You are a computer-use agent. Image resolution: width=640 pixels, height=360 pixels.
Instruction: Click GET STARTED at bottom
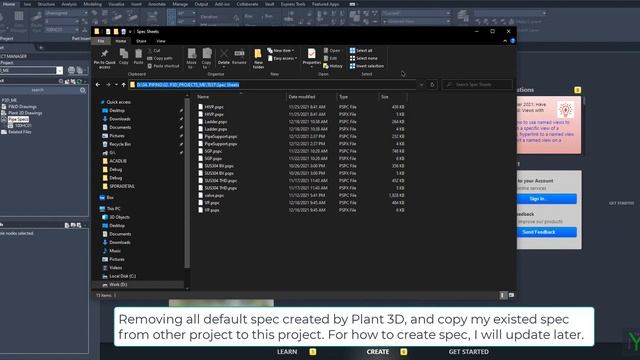click(x=469, y=351)
